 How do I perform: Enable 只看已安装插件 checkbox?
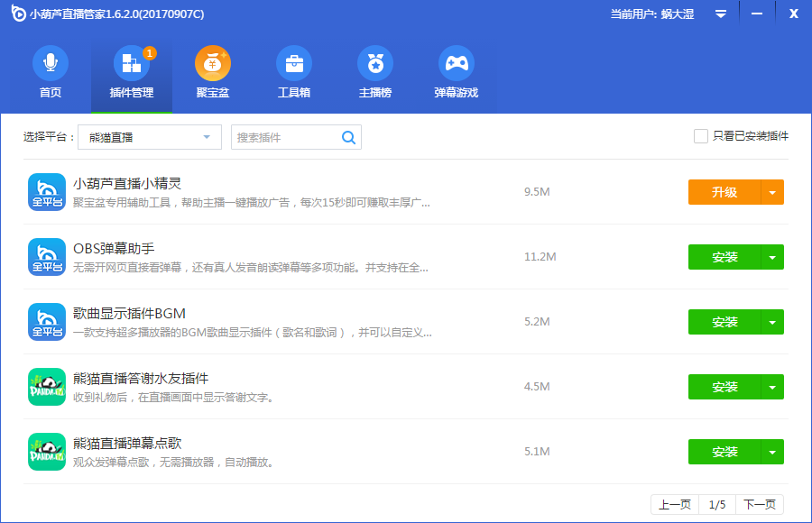pos(701,136)
